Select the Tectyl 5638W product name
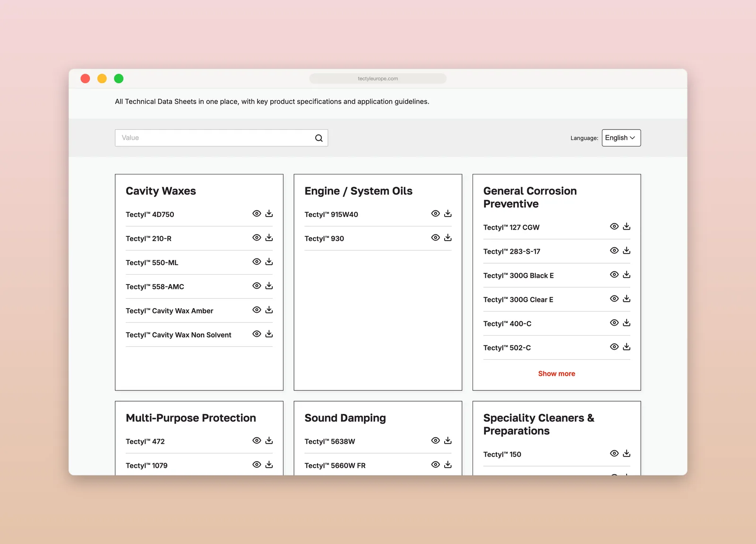This screenshot has height=544, width=756. (330, 441)
